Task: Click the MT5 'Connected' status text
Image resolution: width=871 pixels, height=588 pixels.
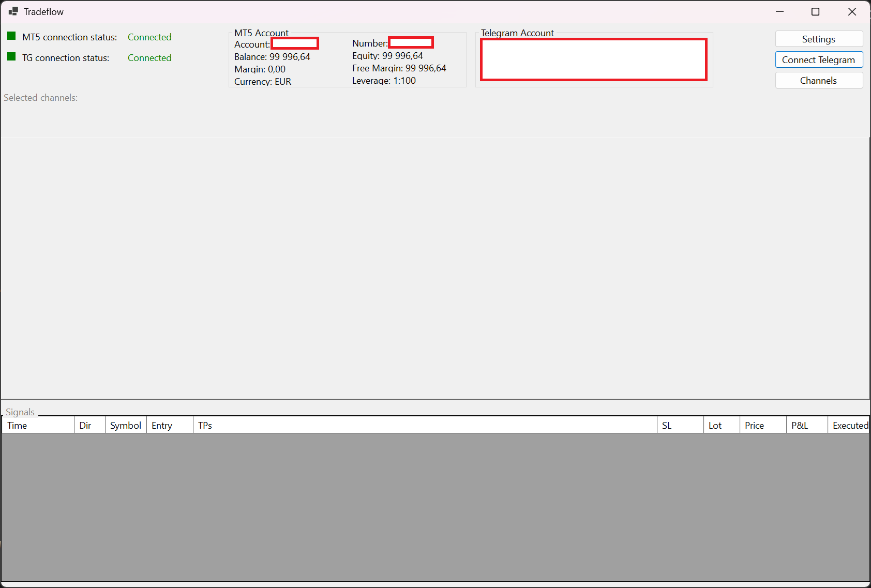Action: tap(149, 37)
